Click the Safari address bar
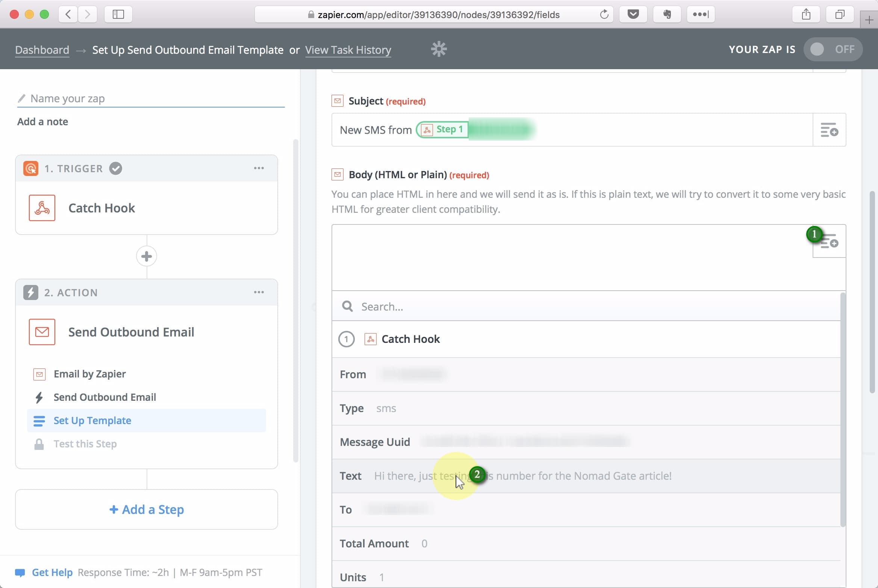Screen dimensions: 878x588 [434, 15]
